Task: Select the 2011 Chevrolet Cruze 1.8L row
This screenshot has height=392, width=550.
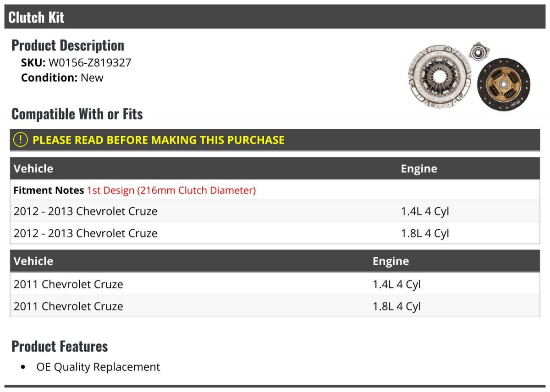Action: pos(69,306)
